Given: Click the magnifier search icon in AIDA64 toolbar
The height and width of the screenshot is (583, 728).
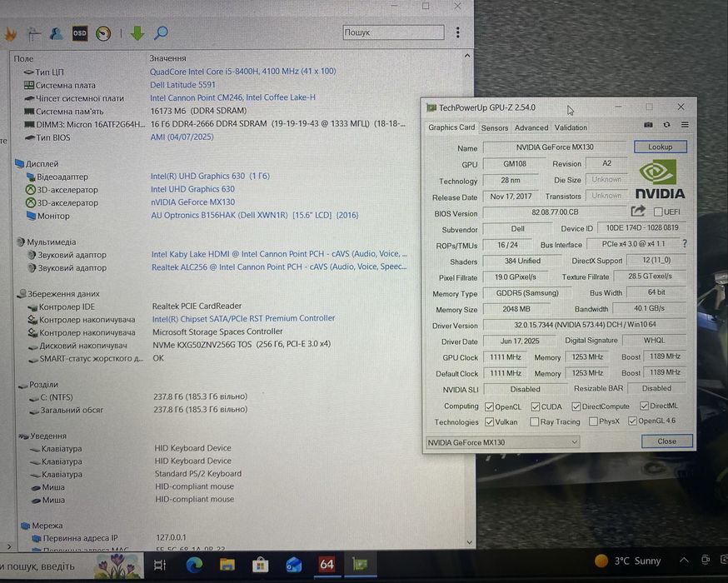Looking at the screenshot, I should click(161, 32).
